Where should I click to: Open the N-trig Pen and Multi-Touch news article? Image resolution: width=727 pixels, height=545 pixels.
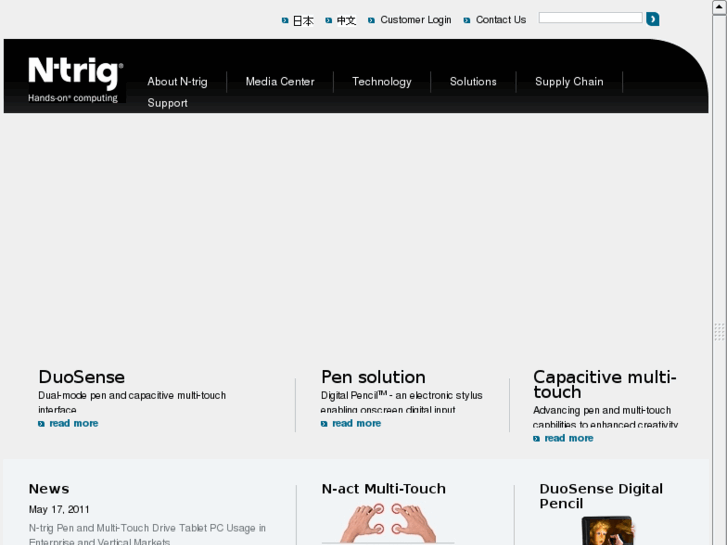pyautogui.click(x=147, y=534)
